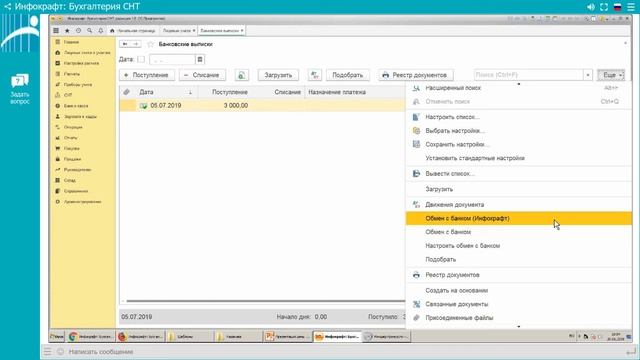Select Загрузить in the Еще menu
The image size is (640, 360).
point(519,189)
